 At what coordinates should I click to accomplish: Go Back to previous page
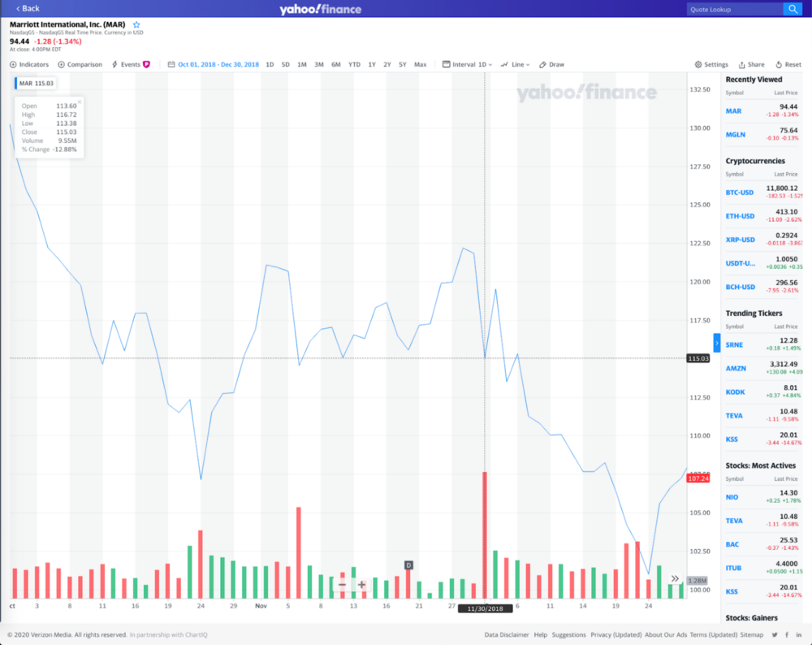click(28, 8)
